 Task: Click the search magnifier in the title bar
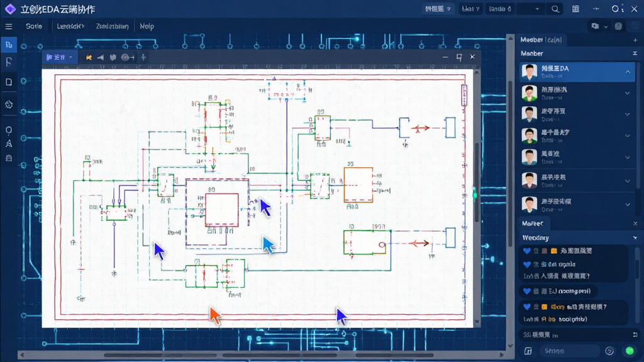[555, 9]
